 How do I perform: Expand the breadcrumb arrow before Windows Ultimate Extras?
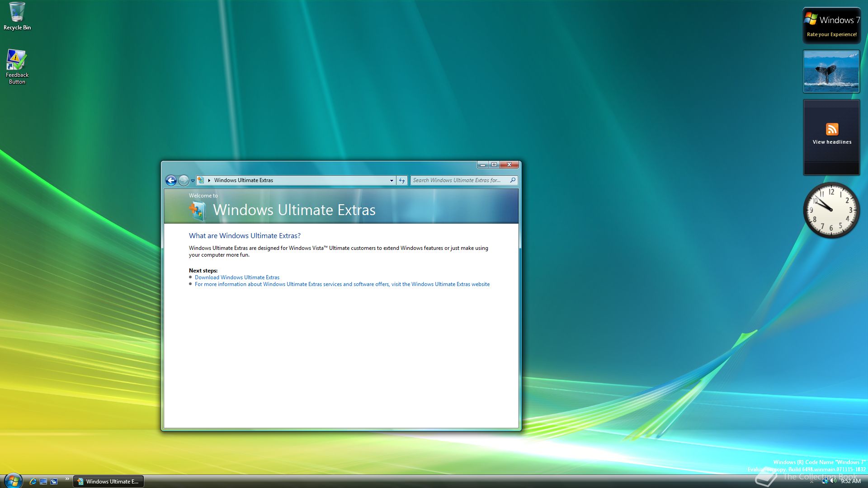click(x=209, y=180)
